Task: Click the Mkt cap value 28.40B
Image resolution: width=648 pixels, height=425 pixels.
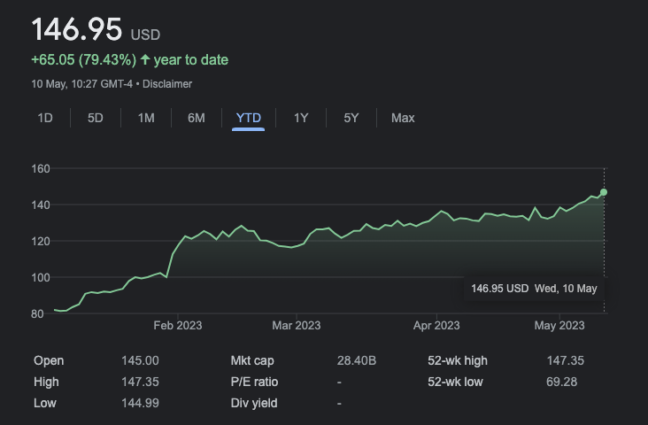Action: [x=355, y=360]
